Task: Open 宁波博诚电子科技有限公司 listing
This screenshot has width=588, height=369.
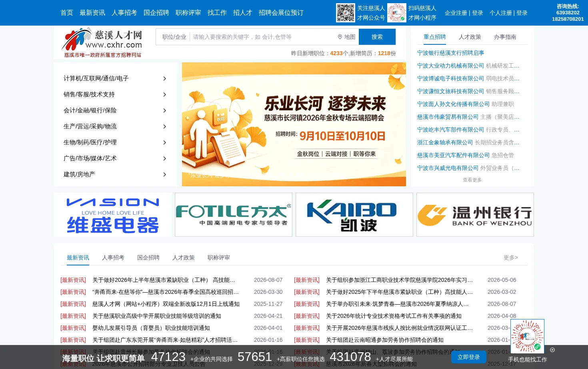Action: point(451,78)
